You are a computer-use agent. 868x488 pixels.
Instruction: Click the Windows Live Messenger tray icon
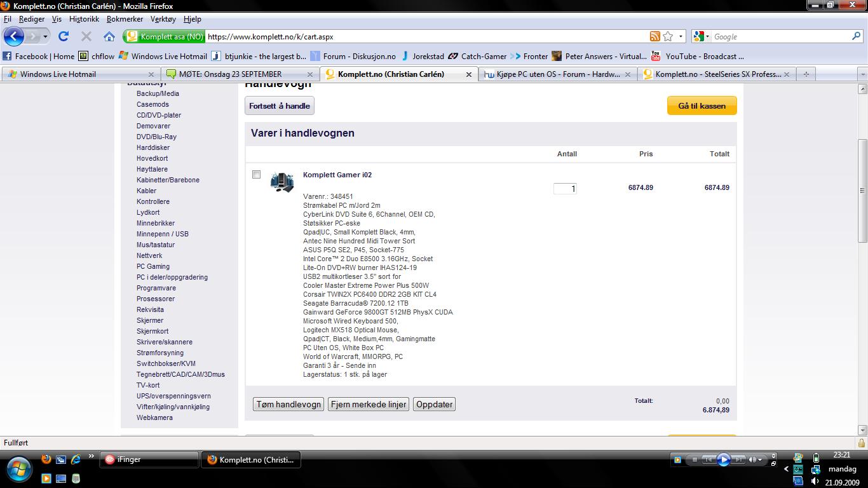coord(798,458)
